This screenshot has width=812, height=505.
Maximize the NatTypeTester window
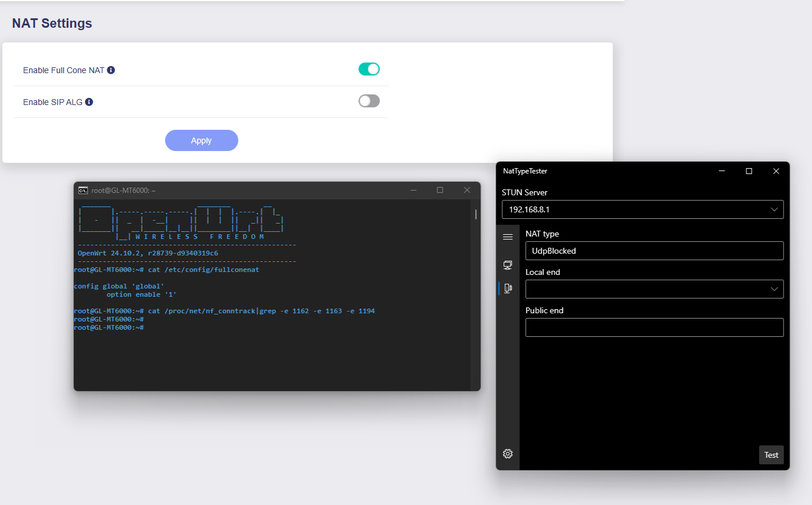click(x=749, y=171)
